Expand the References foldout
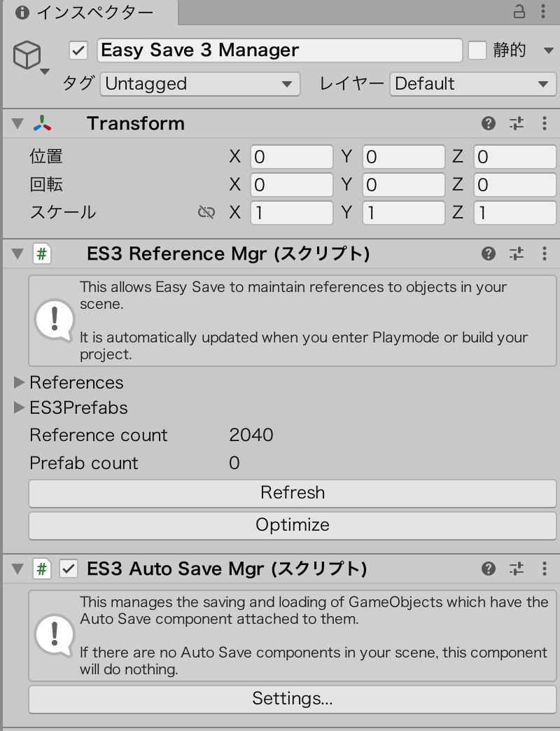This screenshot has width=560, height=731. coord(20,382)
